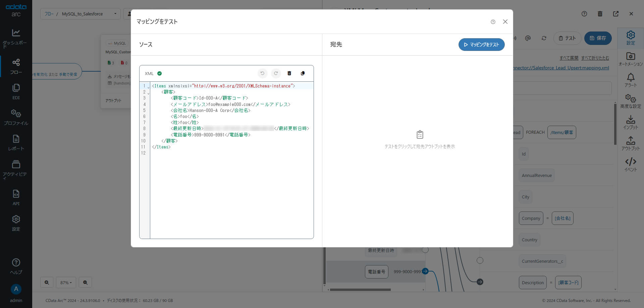Select the /Items/顧客 FOREACH path
Viewport: 644px width, 308px height.
(561, 132)
